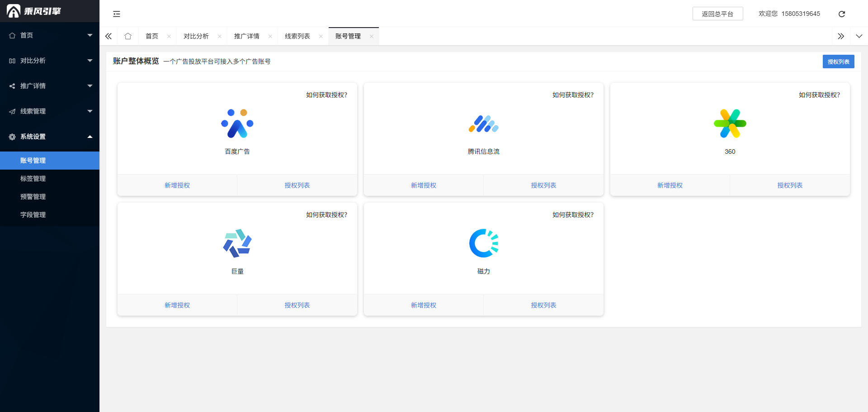The width and height of the screenshot is (868, 412).
Task: Open the tab options dropdown chevron
Action: pos(859,36)
